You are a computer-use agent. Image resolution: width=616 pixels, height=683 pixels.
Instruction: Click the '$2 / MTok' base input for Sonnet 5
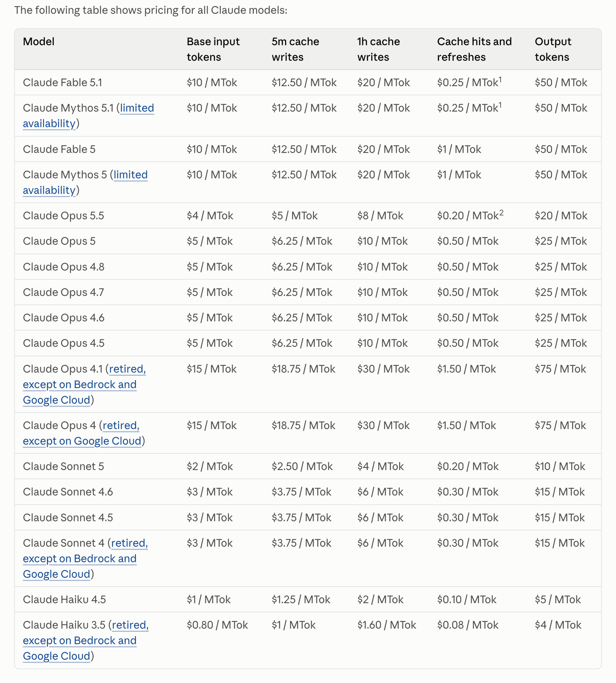point(210,467)
